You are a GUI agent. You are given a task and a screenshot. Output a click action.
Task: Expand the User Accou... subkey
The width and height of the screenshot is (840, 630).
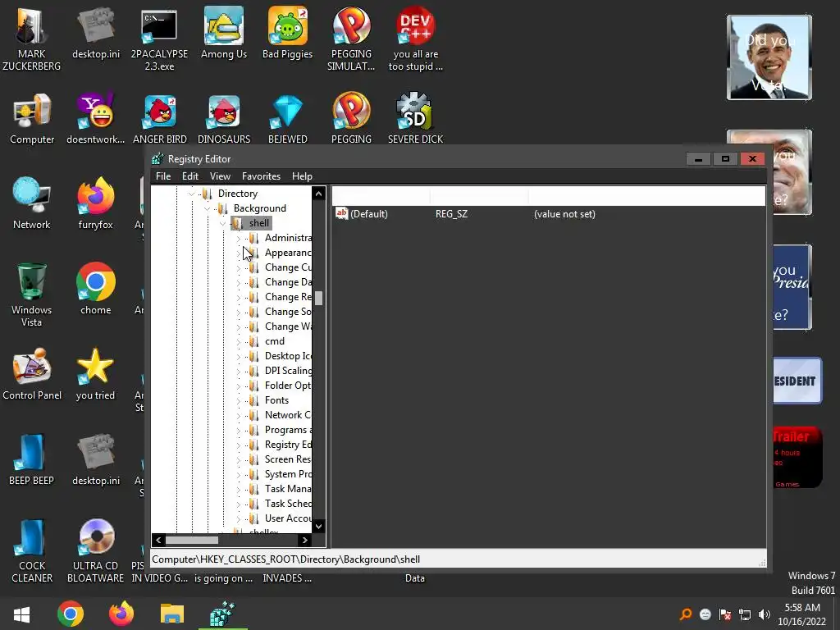point(239,518)
